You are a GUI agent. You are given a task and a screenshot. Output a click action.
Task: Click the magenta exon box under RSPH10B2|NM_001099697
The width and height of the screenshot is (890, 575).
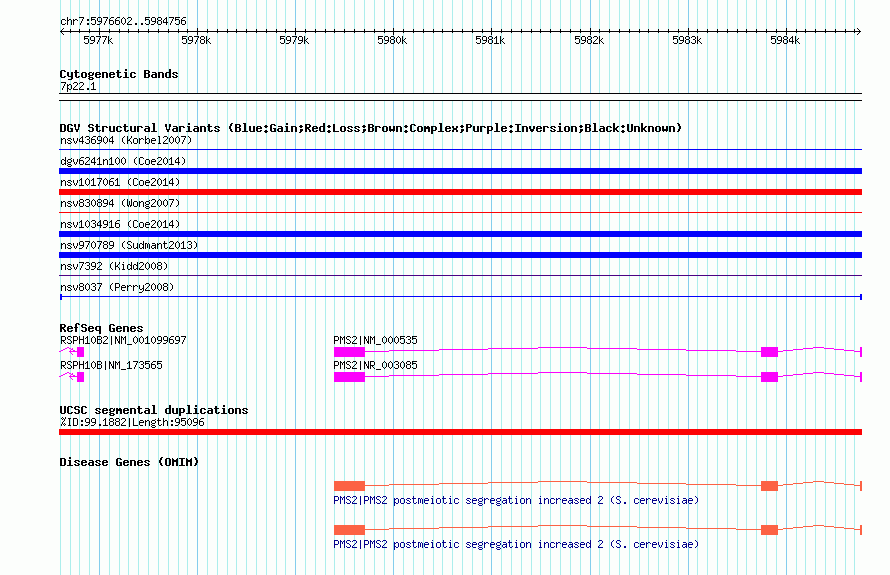(81, 352)
